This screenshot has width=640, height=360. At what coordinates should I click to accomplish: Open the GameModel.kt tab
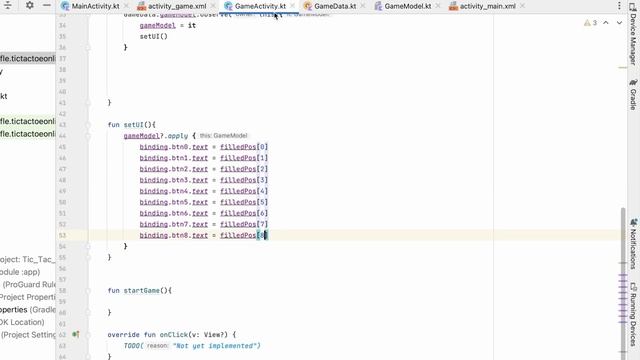pos(408,6)
